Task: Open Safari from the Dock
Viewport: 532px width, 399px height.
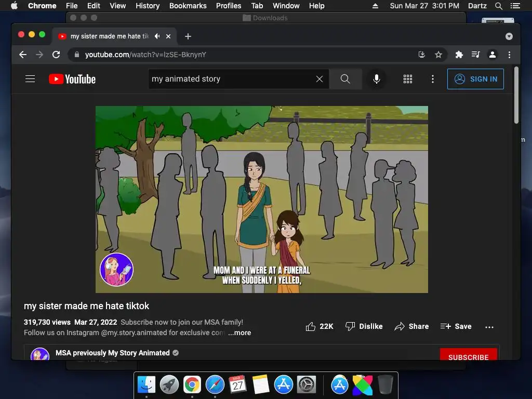Action: [215, 385]
